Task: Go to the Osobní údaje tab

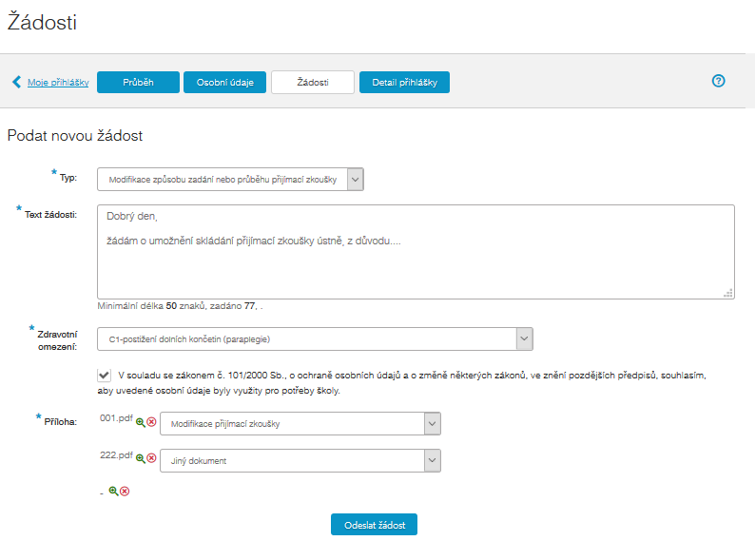Action: click(x=224, y=83)
